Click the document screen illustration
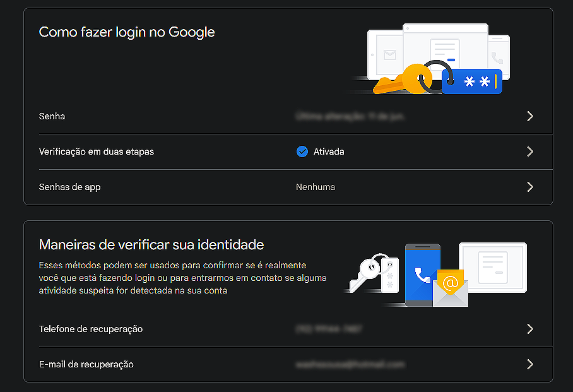The width and height of the screenshot is (573, 392). 493,267
